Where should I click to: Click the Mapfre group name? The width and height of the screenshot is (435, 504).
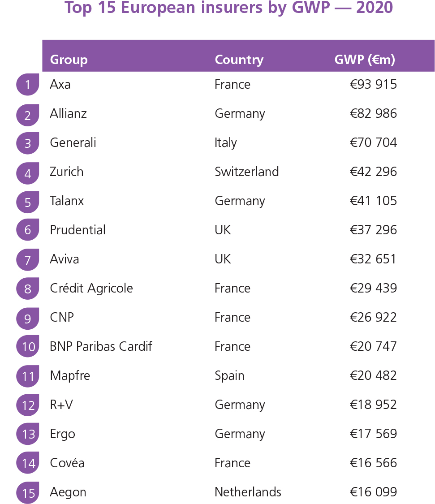70,376
